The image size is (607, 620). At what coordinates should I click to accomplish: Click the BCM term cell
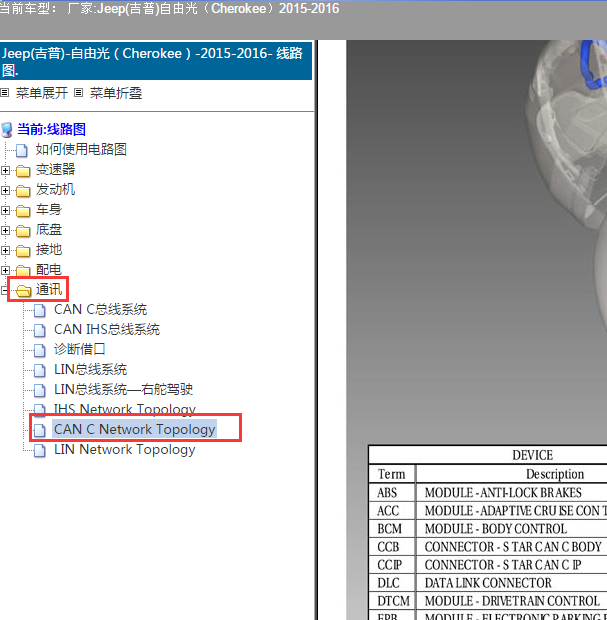[x=390, y=529]
